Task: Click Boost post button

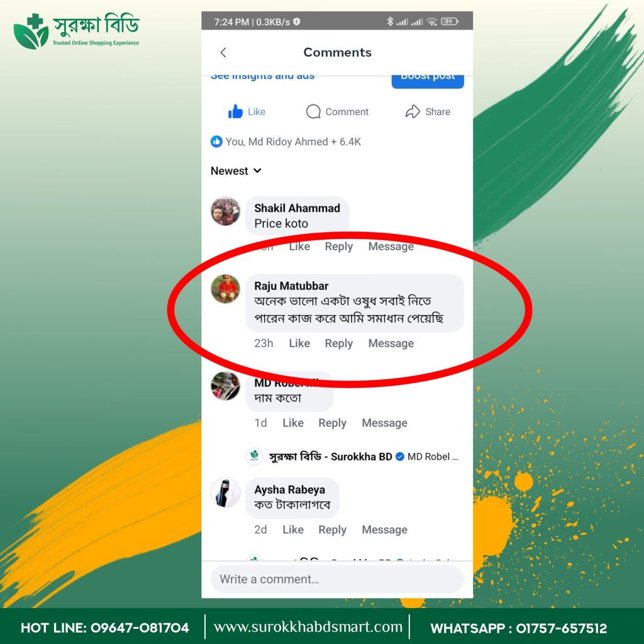Action: 428,79
